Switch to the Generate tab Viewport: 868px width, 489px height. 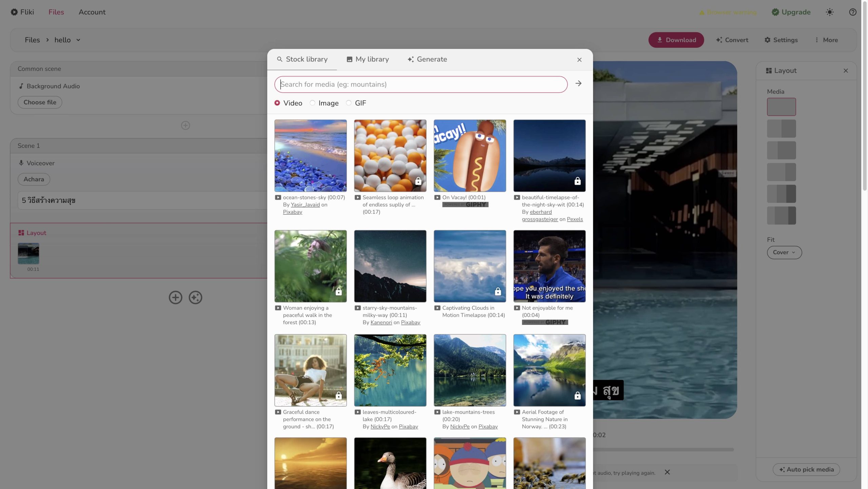point(427,59)
